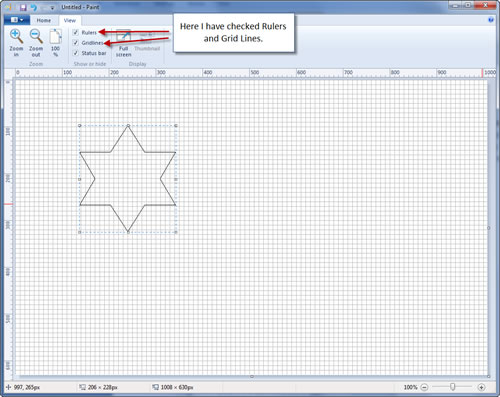
Task: Click the canvas bottom-edge resize handle
Action: click(x=252, y=376)
